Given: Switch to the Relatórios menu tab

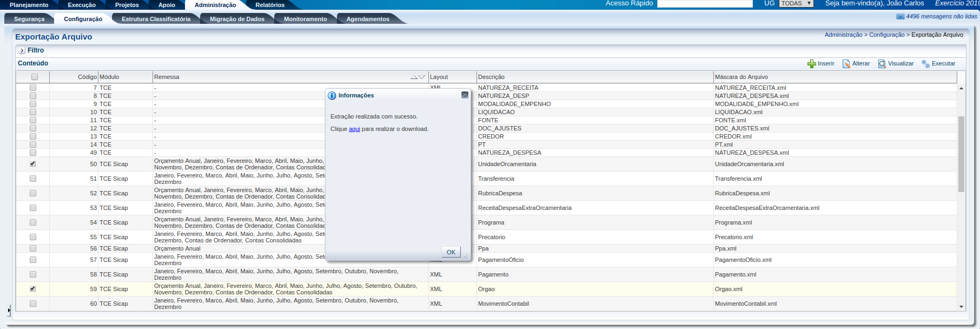Looking at the screenshot, I should click(x=269, y=5).
